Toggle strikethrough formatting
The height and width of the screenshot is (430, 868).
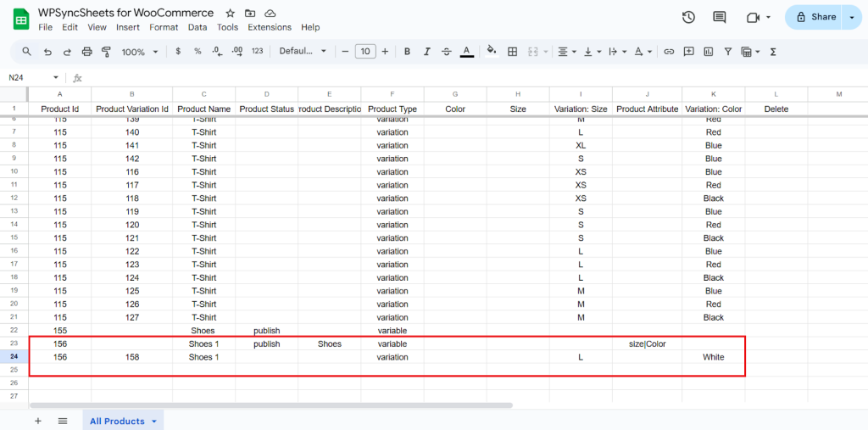(x=447, y=52)
